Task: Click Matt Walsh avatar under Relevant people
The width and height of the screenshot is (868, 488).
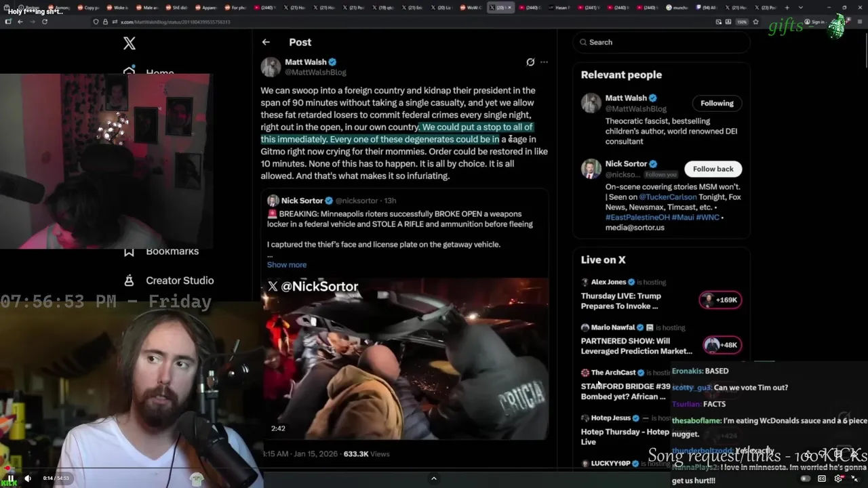Action: tap(591, 103)
